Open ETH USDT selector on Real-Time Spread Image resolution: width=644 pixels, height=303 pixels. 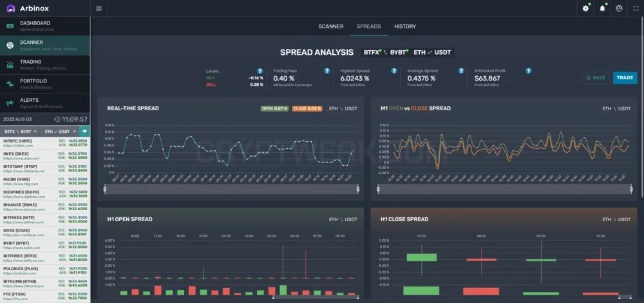pos(343,108)
